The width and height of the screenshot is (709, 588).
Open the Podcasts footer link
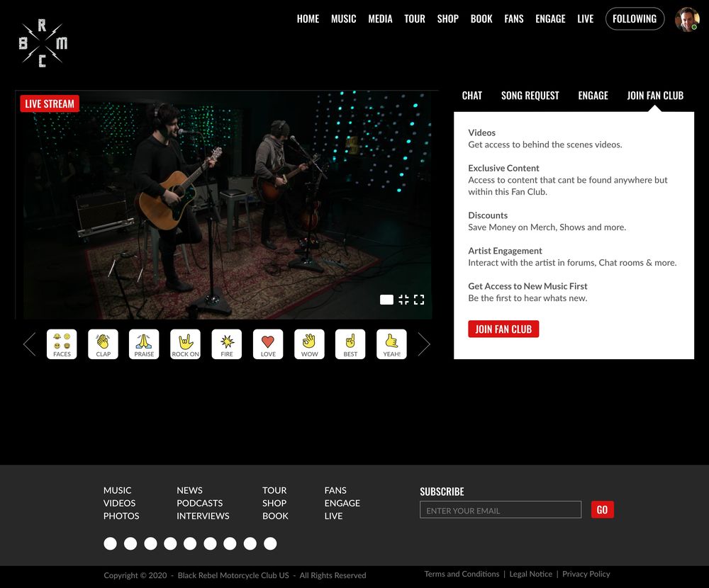coord(200,503)
